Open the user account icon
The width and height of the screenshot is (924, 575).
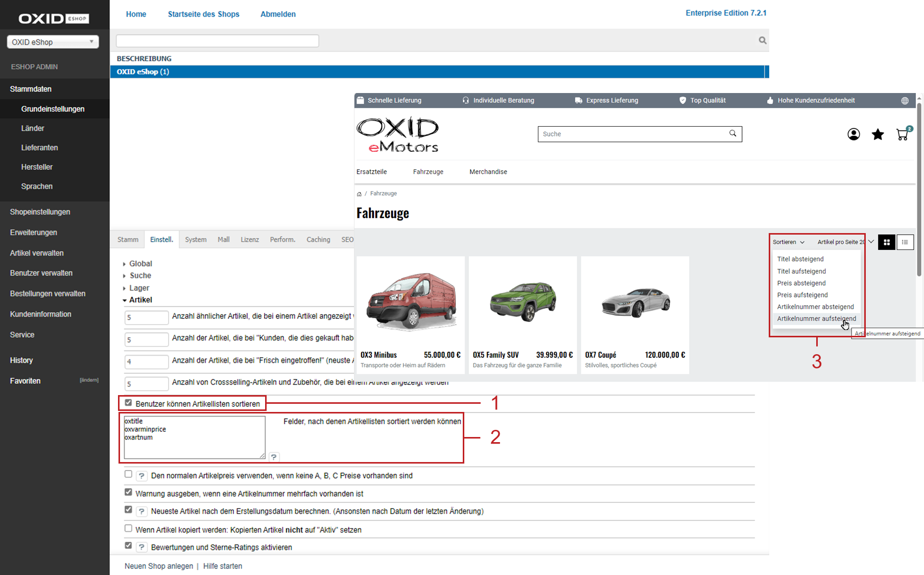853,134
